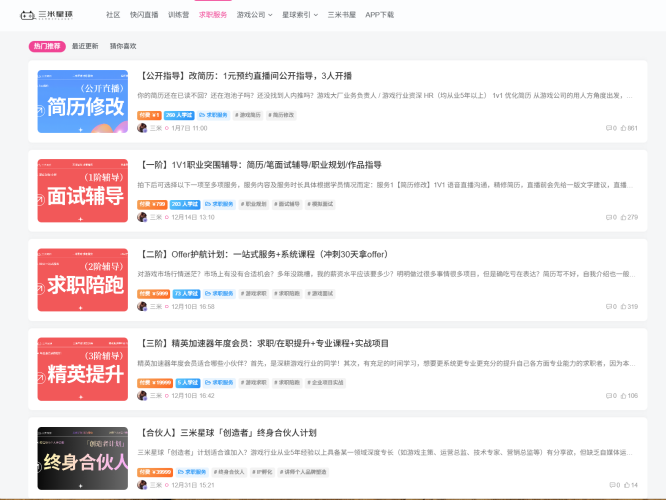666x500 pixels.
Task: Click the like icon showing 861
Action: pos(624,128)
